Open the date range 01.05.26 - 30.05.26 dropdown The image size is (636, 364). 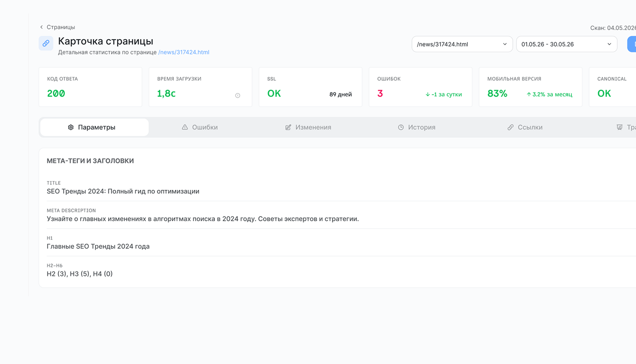[566, 44]
